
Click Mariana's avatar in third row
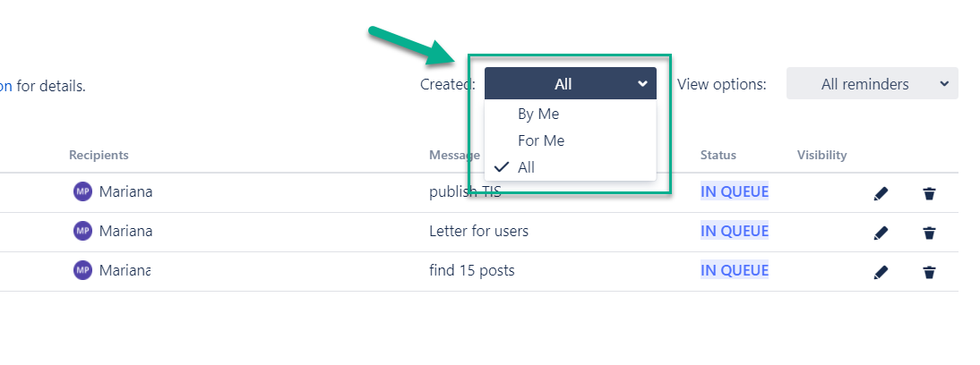(x=83, y=270)
